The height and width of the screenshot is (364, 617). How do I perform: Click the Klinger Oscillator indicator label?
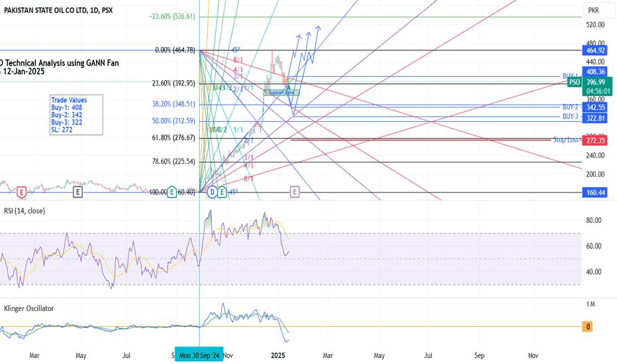[x=28, y=308]
